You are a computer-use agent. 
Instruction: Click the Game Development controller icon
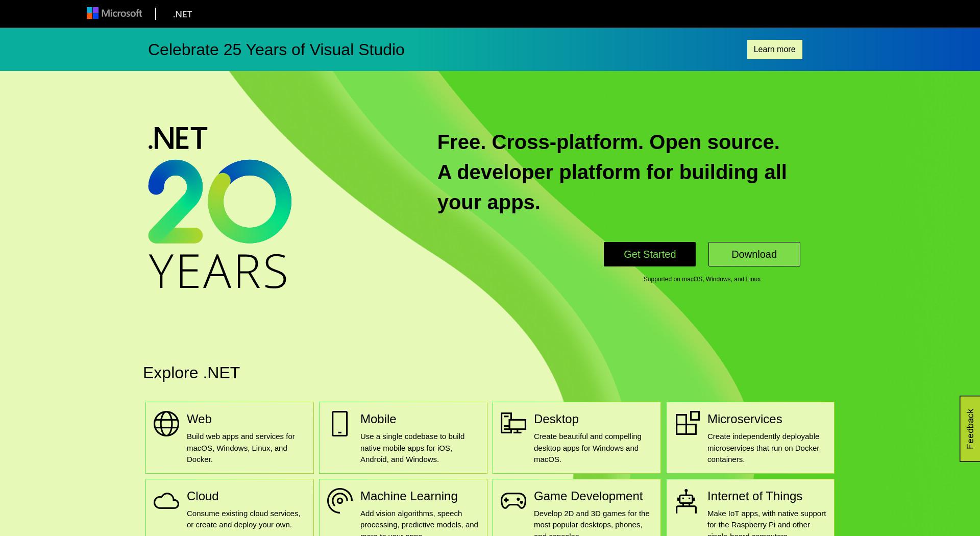513,501
